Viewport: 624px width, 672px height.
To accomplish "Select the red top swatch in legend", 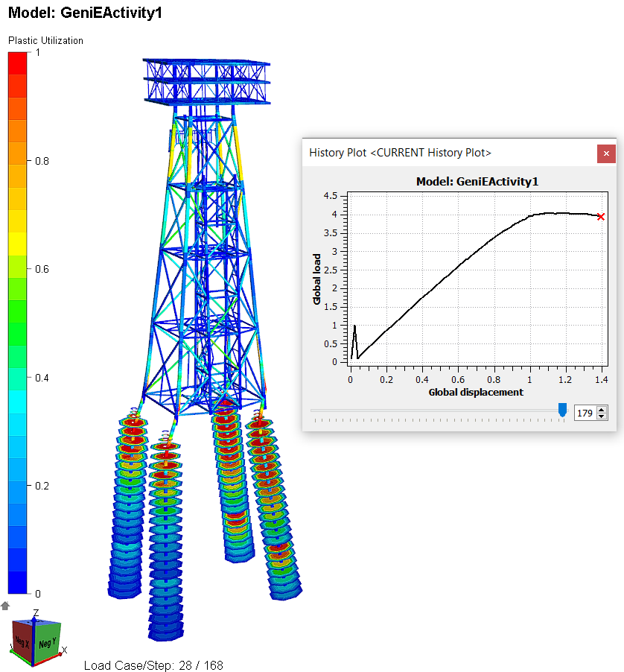I will pos(18,63).
